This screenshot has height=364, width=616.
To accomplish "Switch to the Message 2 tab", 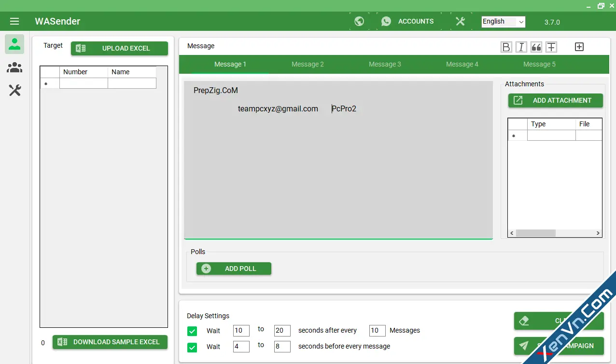I will [x=308, y=64].
